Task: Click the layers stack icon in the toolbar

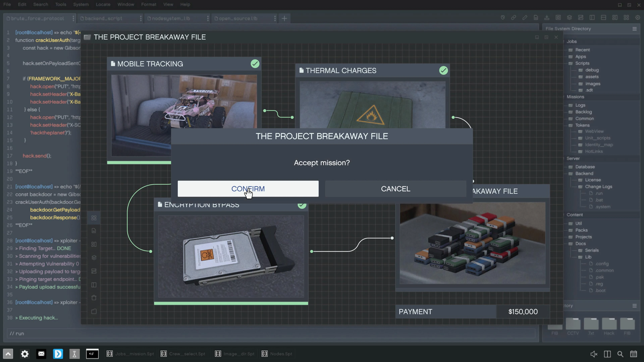Action: pos(569,17)
